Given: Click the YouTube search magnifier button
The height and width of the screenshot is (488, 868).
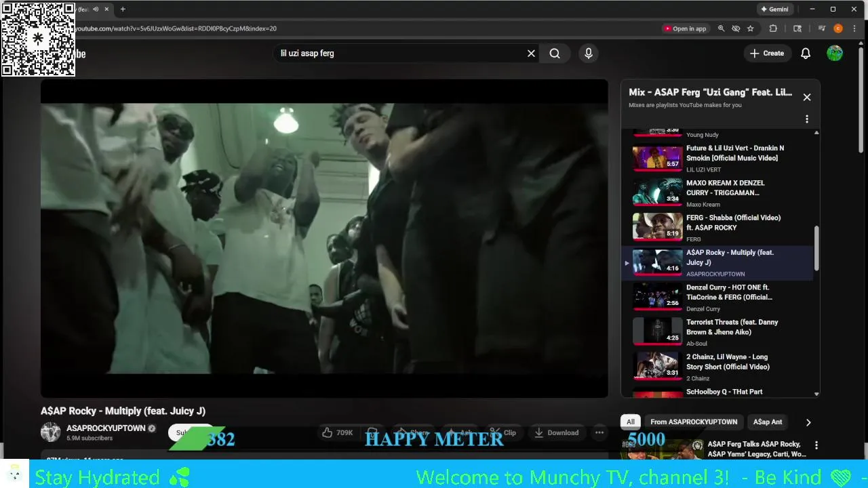Looking at the screenshot, I should pyautogui.click(x=555, y=54).
